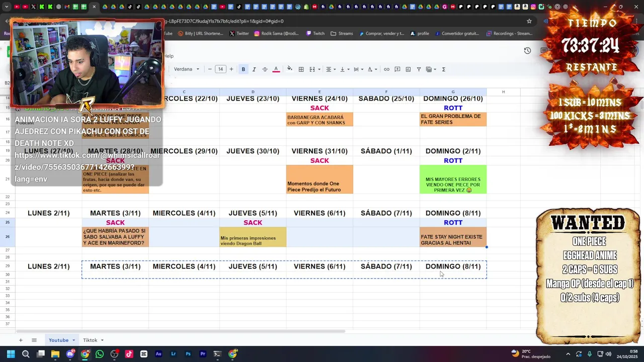Open CapCut from taskbar
The image size is (644, 362).
tap(144, 354)
